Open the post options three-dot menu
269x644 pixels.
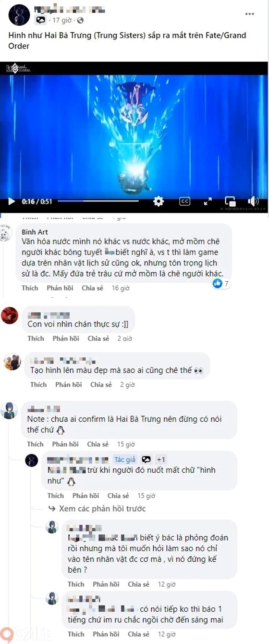(x=250, y=14)
